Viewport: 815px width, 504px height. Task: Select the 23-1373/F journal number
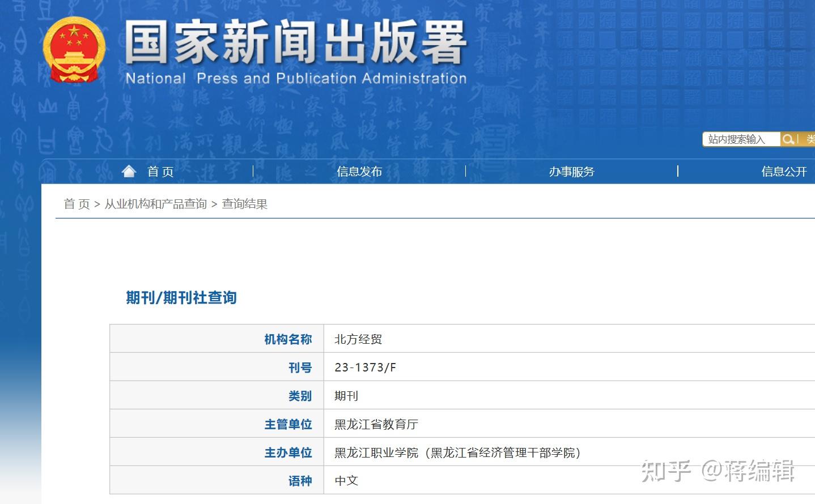point(365,368)
